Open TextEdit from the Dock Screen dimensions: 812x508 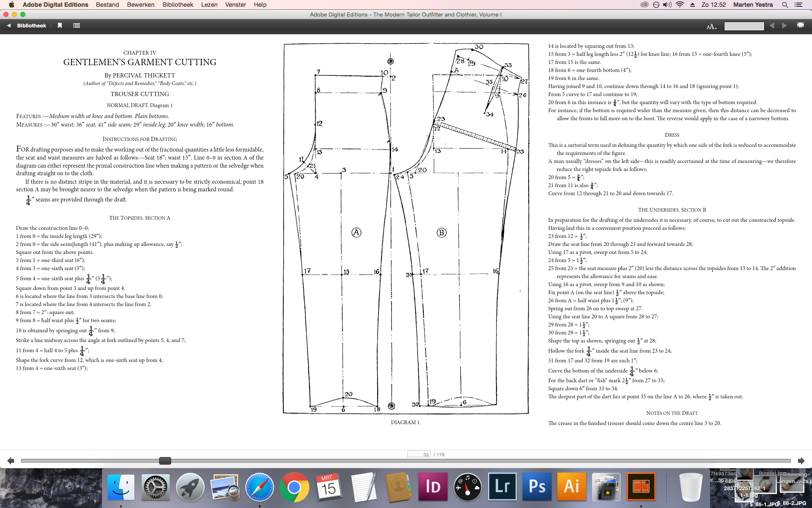[364, 487]
